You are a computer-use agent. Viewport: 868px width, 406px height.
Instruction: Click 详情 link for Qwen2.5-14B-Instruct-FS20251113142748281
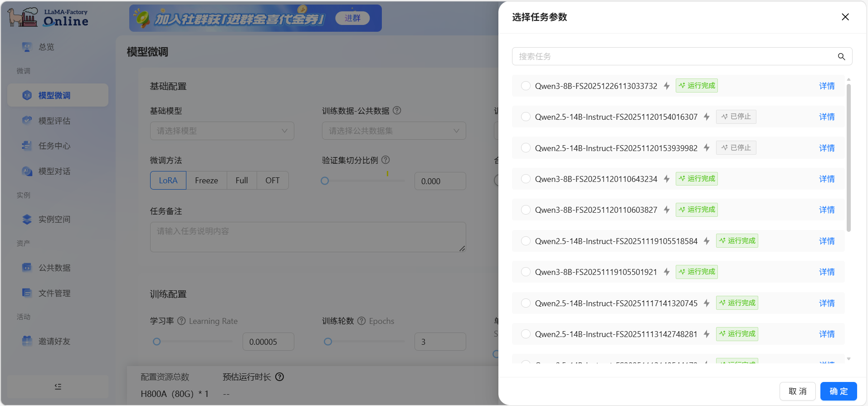pos(827,334)
